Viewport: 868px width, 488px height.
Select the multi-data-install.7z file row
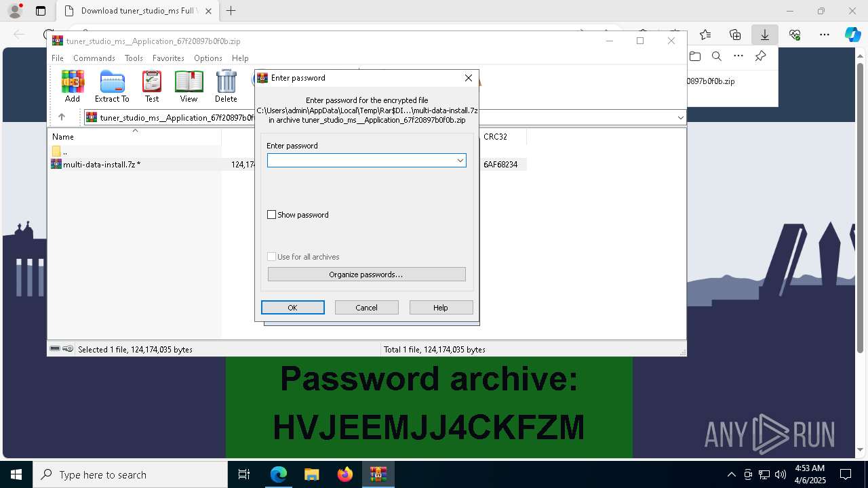(287, 164)
